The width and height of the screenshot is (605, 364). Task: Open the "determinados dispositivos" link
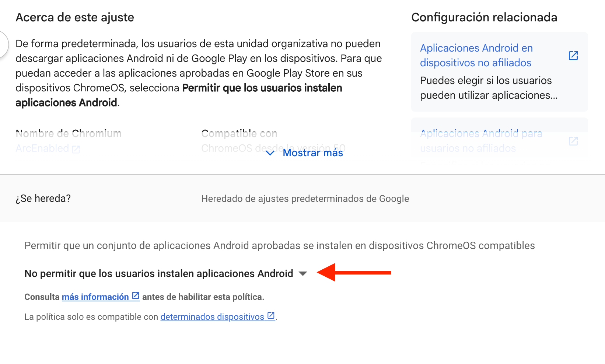(212, 317)
